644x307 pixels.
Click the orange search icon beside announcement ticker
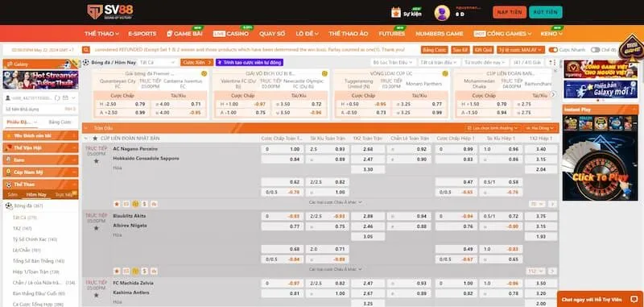pos(86,50)
